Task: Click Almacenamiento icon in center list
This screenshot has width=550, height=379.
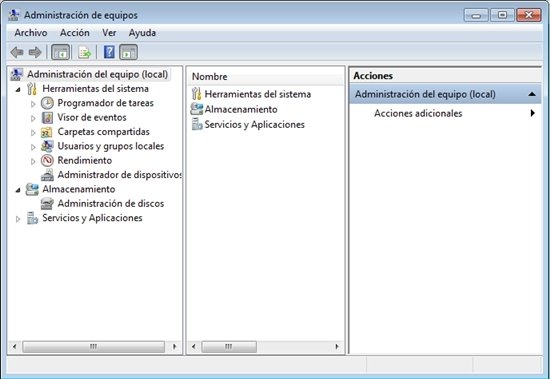Action: click(x=196, y=109)
